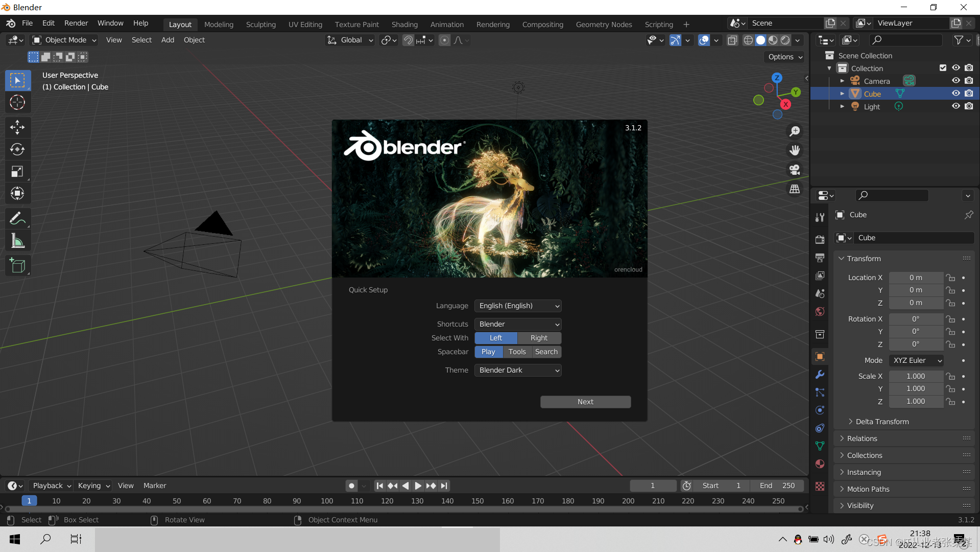
Task: Select the Scale tool
Action: tap(17, 171)
